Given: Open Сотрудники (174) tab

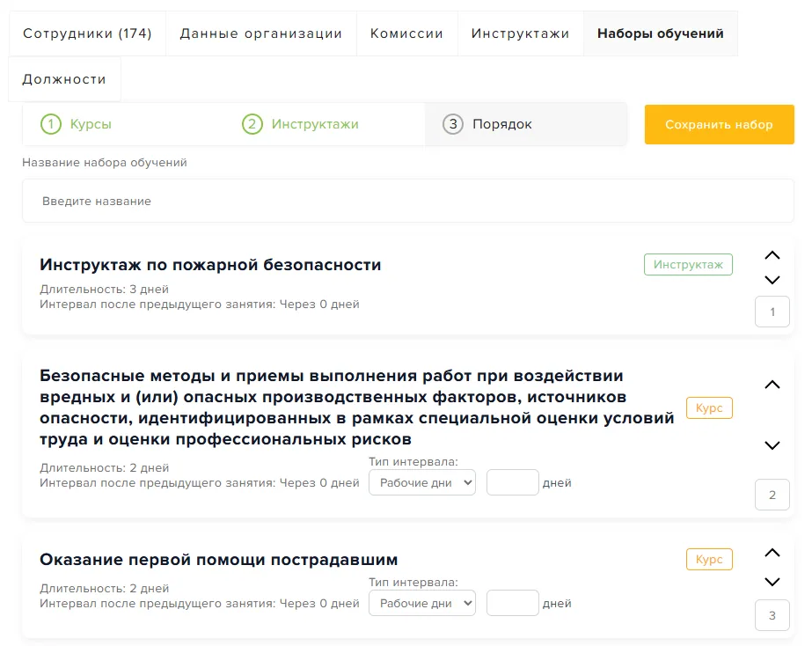Looking at the screenshot, I should 87,33.
